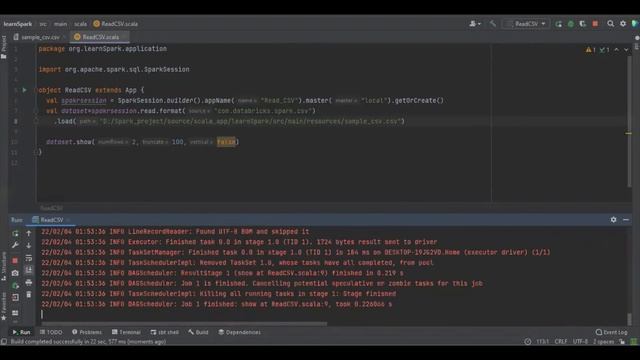Click Scroll up arrow icon in console

pos(29,233)
